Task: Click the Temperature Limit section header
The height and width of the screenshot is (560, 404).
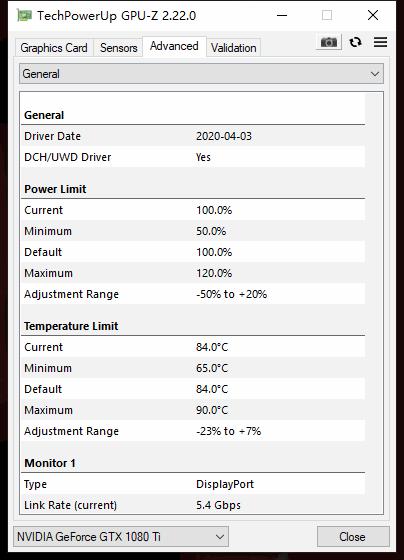Action: click(x=71, y=326)
